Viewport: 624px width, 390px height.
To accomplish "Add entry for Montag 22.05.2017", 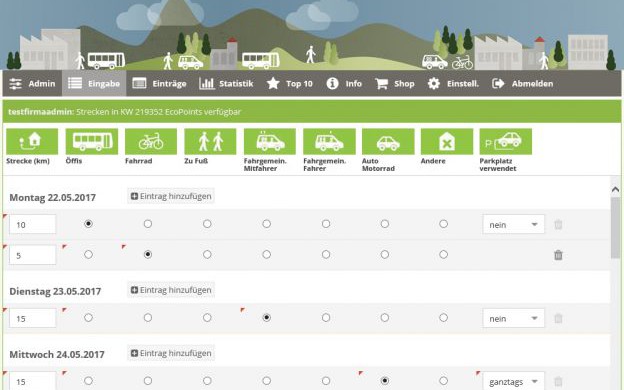I will click(171, 196).
